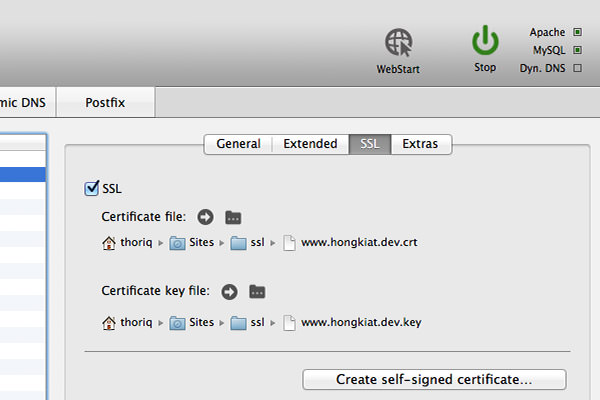600x400 pixels.
Task: Click file icon beside www.hongkiat.dev.crt
Action: pos(289,243)
